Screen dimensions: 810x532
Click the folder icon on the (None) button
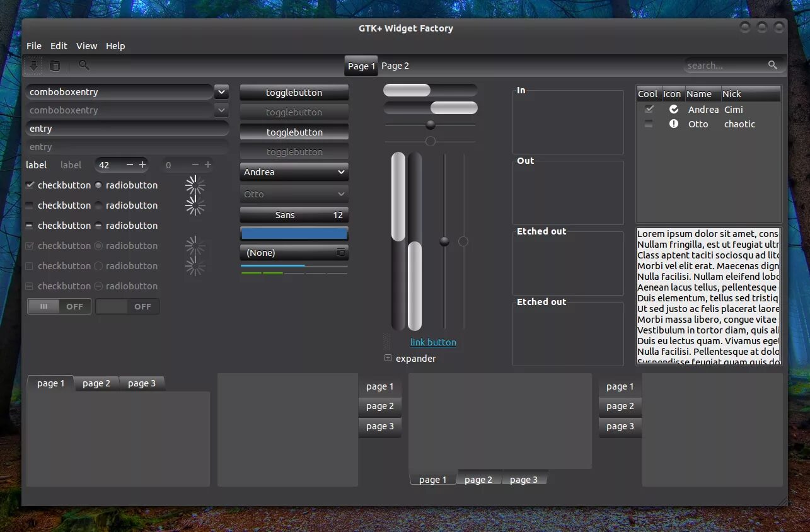click(340, 252)
